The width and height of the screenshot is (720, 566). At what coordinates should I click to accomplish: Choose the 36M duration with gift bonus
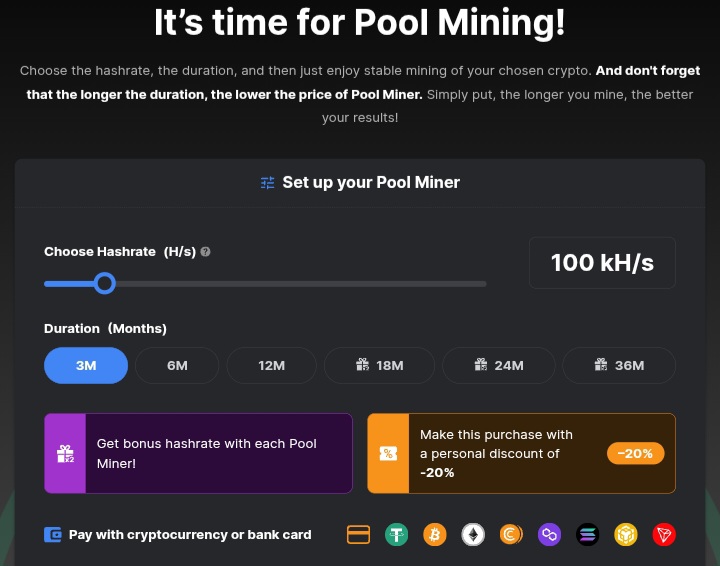[618, 365]
